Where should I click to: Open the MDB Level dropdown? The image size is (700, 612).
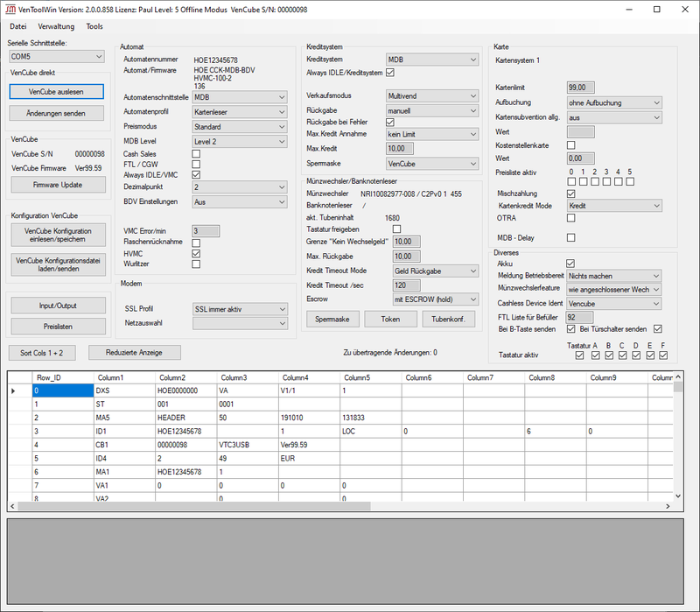(x=240, y=141)
